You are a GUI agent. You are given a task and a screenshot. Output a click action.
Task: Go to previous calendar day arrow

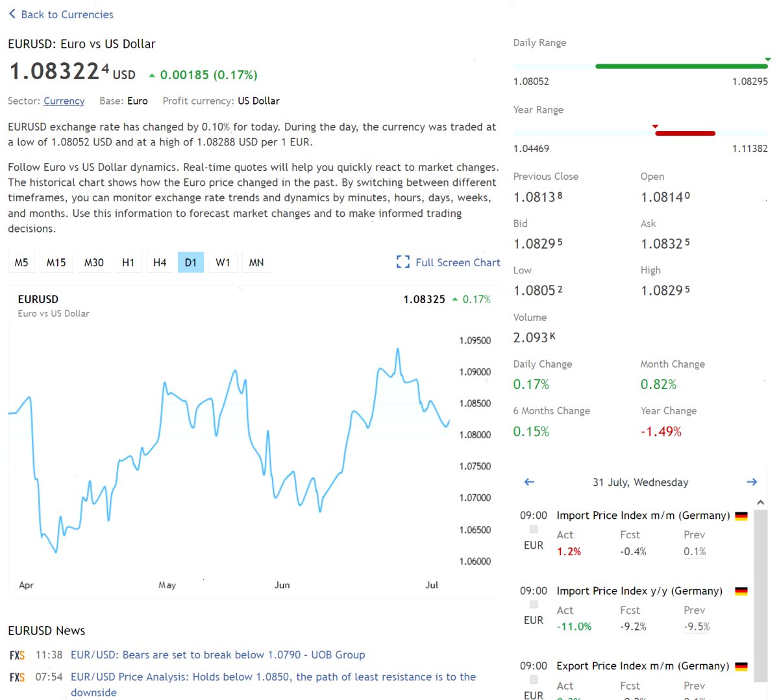coord(529,482)
